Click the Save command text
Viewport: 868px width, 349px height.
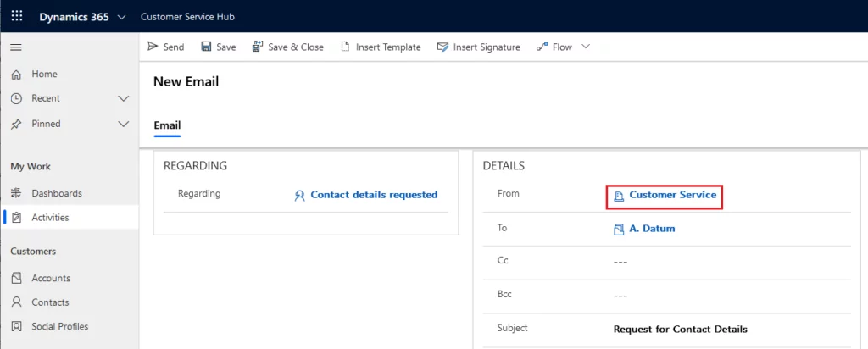click(225, 47)
